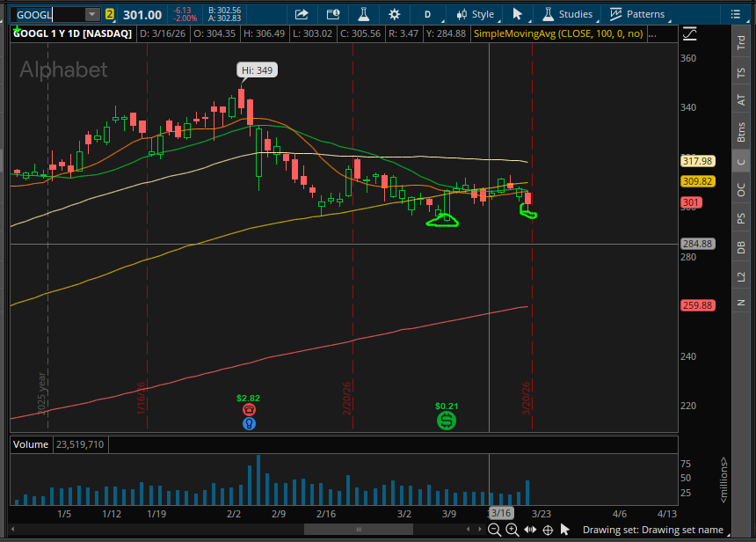Click the ellipsis after study label
The image size is (756, 542).
click(652, 33)
